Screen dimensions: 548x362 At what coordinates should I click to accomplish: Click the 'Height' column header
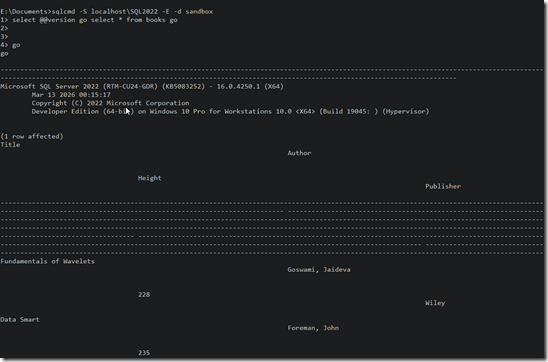click(150, 178)
